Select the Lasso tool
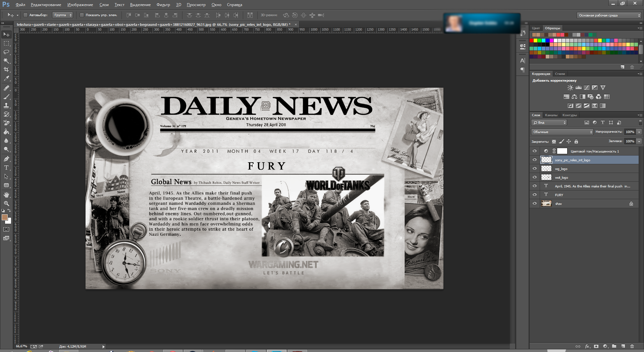644x352 pixels. tap(6, 52)
